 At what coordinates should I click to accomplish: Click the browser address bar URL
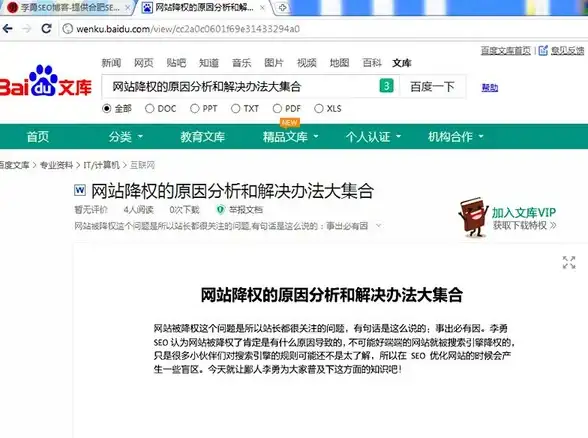click(188, 29)
